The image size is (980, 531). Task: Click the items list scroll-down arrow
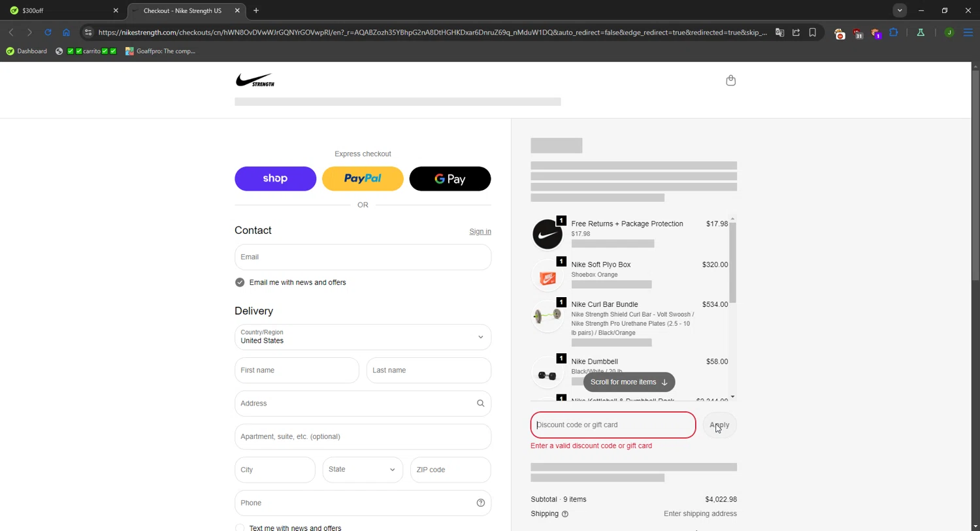[732, 396]
